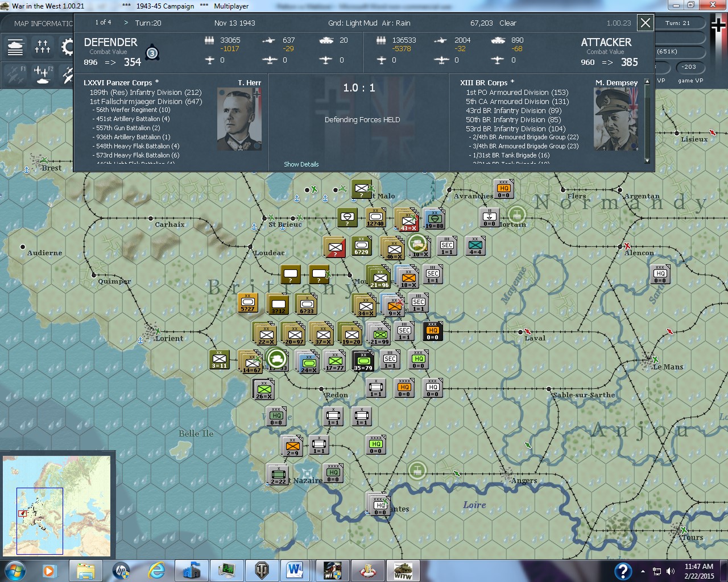Screen dimensions: 728x582
Task: Select the orange HQ counter near Avranches
Action: (x=504, y=190)
